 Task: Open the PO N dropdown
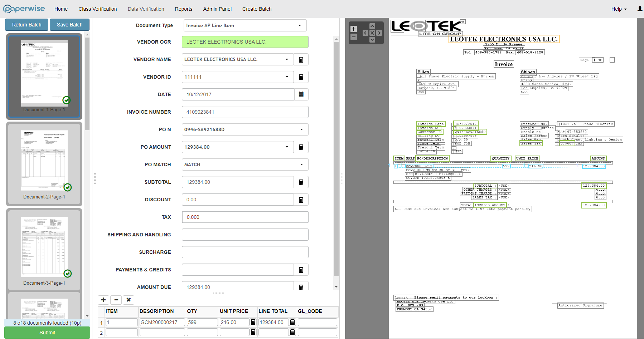[x=245, y=129]
